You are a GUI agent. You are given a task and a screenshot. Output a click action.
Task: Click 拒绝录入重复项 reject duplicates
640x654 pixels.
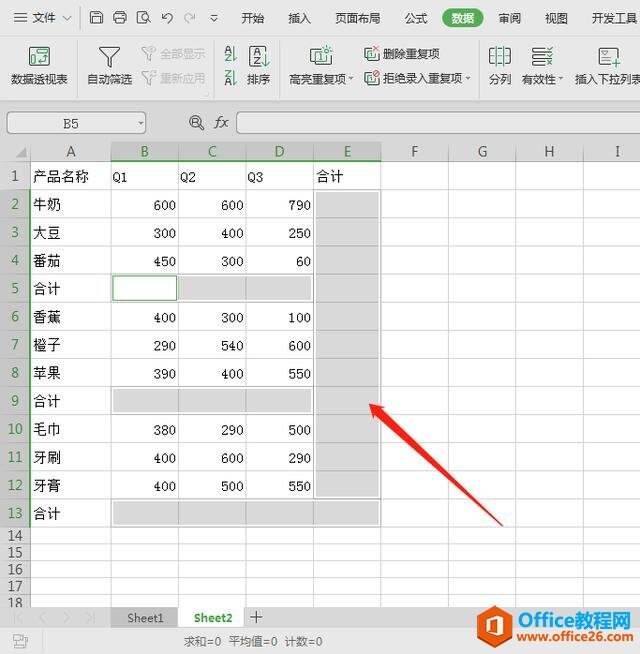click(x=413, y=78)
